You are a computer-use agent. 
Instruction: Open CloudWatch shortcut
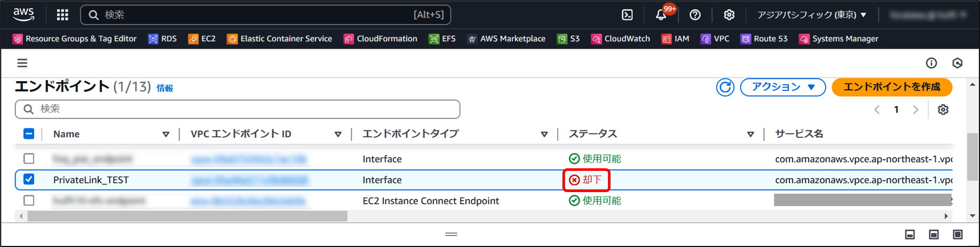coord(620,39)
